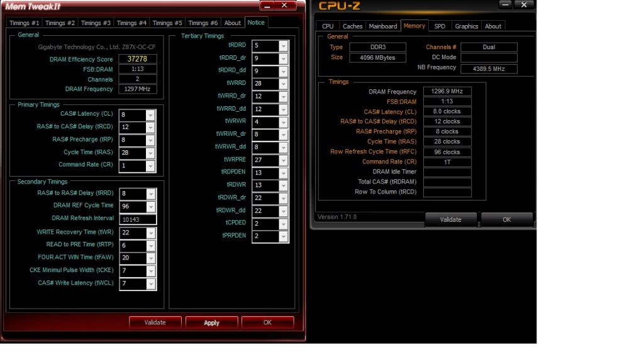This screenshot has height=362, width=644.
Task: Click the DRAM Efficiency Score value 37278
Action: pyautogui.click(x=138, y=59)
